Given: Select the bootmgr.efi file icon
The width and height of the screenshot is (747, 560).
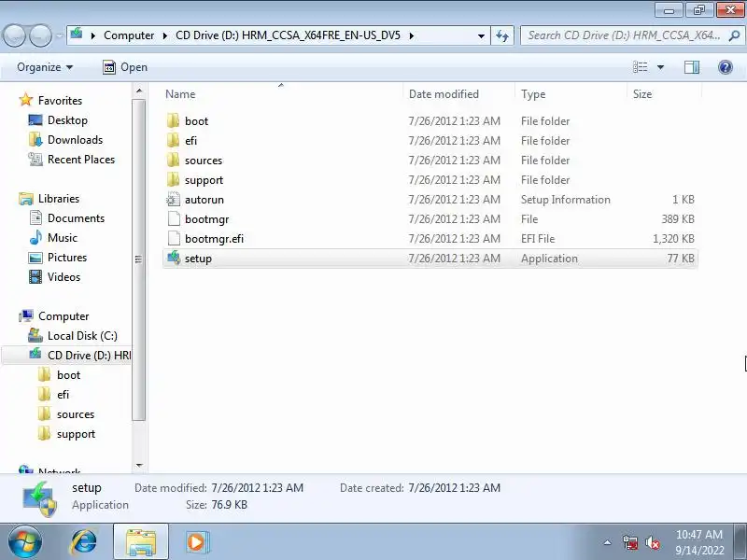Looking at the screenshot, I should click(x=174, y=239).
